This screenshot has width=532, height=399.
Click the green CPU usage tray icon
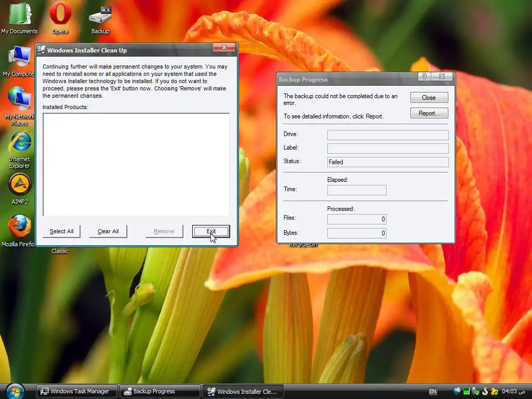pyautogui.click(x=467, y=391)
